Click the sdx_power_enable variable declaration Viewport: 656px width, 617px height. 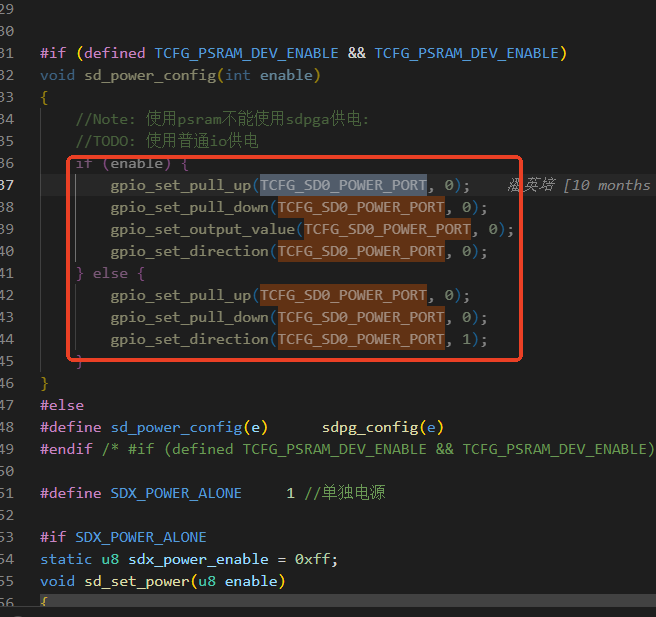(x=198, y=559)
